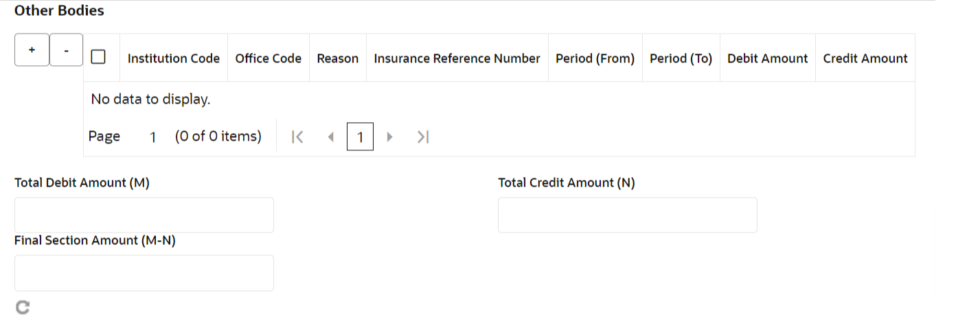980x317 pixels.
Task: Focus the Total Credit Amount (N) field
Action: pos(628,215)
